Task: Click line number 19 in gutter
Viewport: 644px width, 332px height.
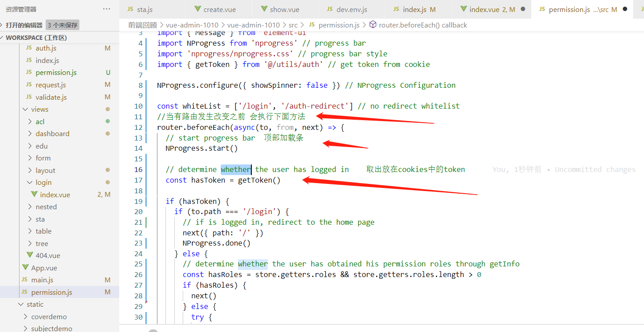Action: (138, 201)
